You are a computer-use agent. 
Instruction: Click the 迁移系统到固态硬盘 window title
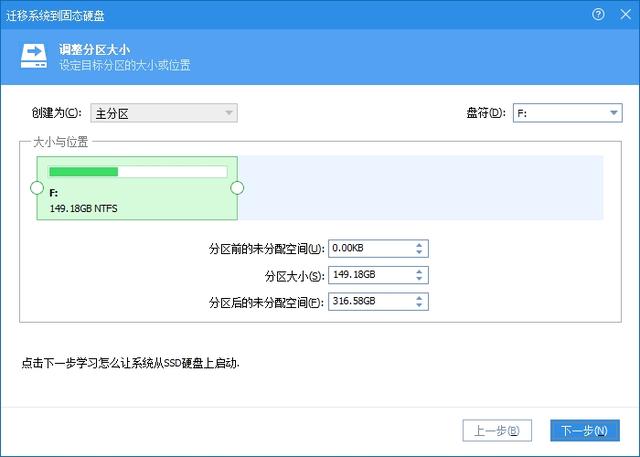[x=55, y=16]
